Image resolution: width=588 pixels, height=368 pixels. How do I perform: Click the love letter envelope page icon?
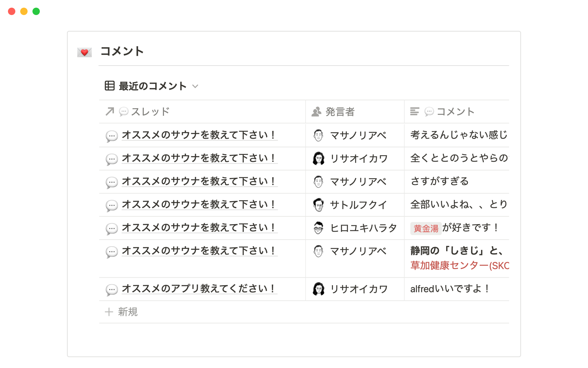(x=85, y=52)
